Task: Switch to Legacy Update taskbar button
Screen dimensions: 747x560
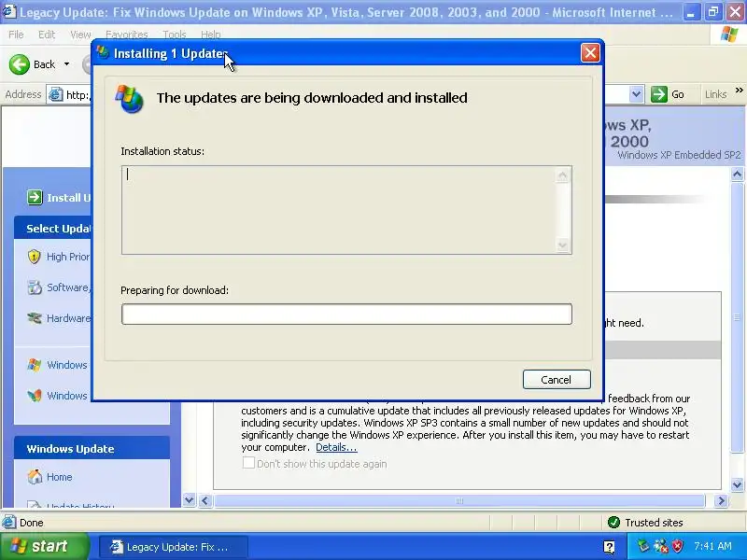Action: [x=174, y=547]
